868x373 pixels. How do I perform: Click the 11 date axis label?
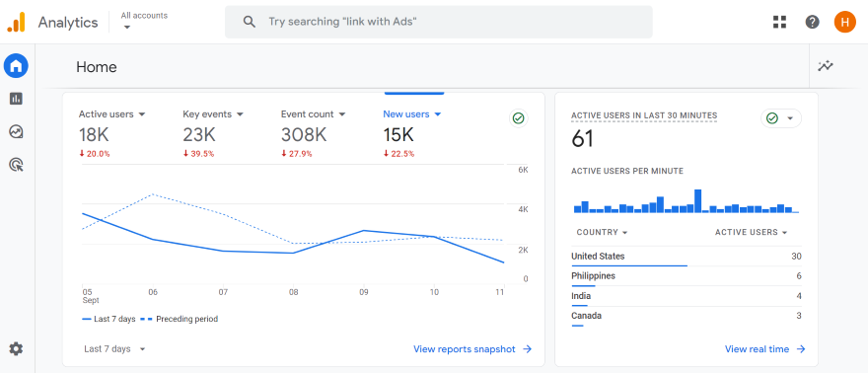500,292
